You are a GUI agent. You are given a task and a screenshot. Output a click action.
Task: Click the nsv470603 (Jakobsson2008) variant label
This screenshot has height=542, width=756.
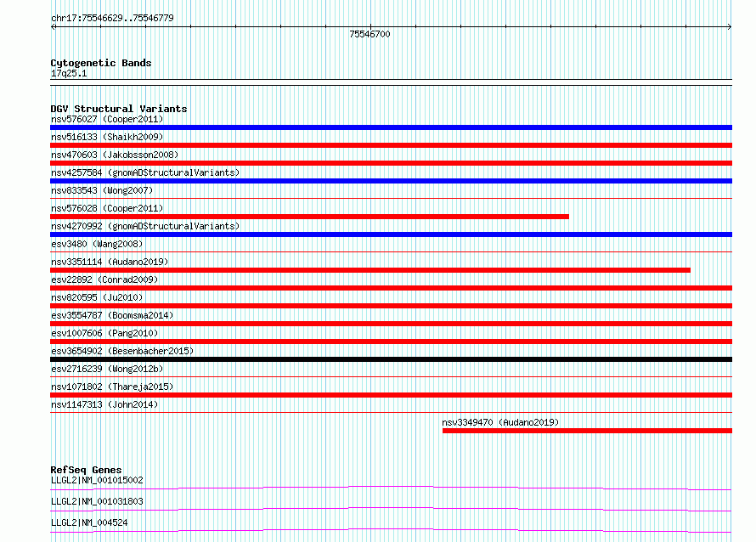point(115,155)
